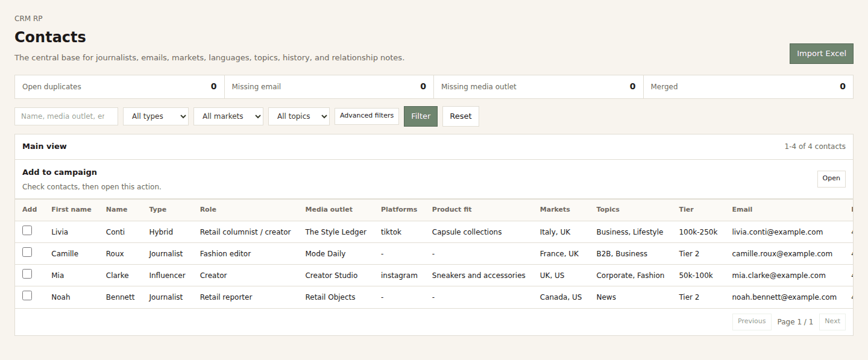Screen dimensions: 868x360
Task: Click email livia.conti@example.com
Action: pos(778,232)
